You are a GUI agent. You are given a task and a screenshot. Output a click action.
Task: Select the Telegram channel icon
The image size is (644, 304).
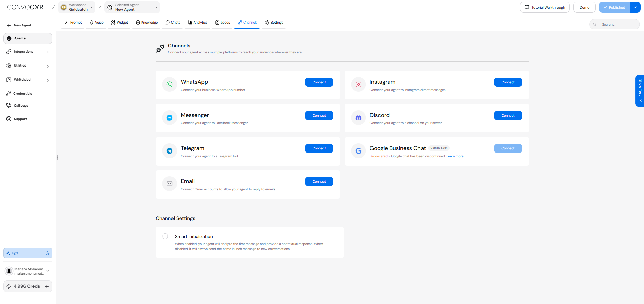coord(169,151)
